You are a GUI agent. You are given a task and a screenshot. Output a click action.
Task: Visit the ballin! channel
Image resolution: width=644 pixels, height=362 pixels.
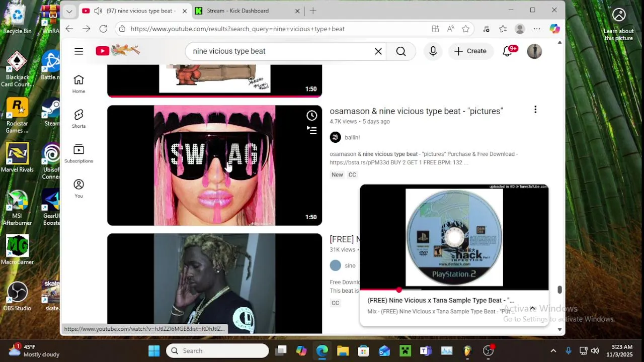[352, 137]
